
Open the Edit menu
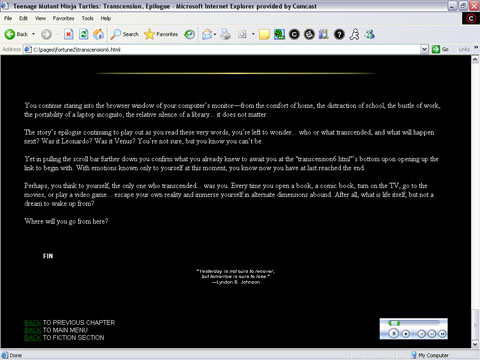[23, 18]
